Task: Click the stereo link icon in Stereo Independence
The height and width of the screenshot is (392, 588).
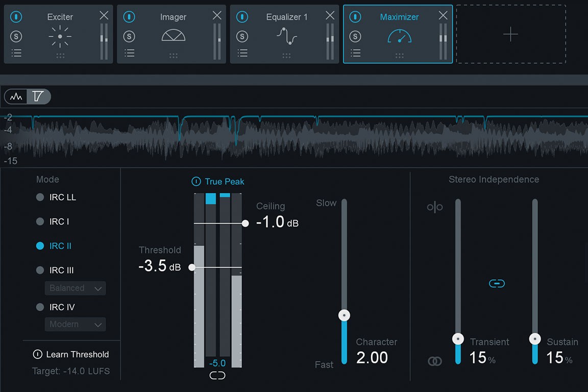Action: (x=497, y=283)
